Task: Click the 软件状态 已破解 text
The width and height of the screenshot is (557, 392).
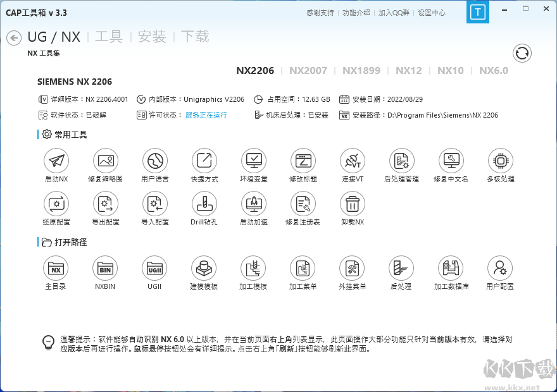Action: click(78, 115)
